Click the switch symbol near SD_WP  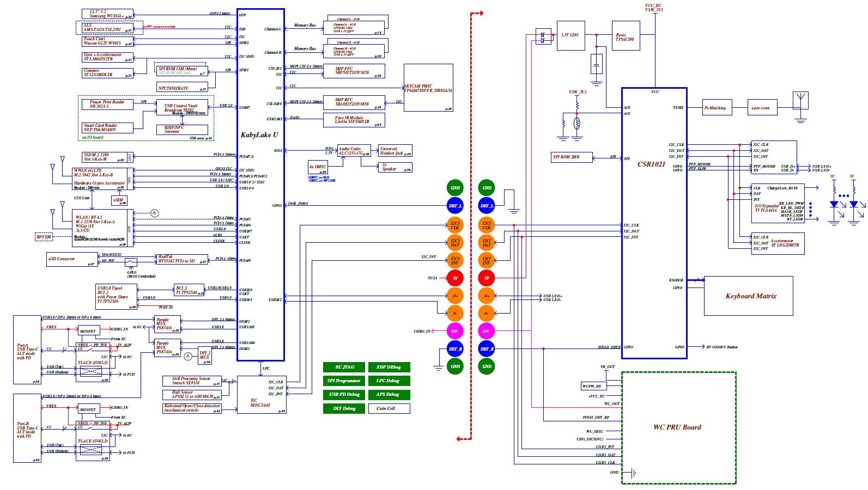click(x=131, y=262)
